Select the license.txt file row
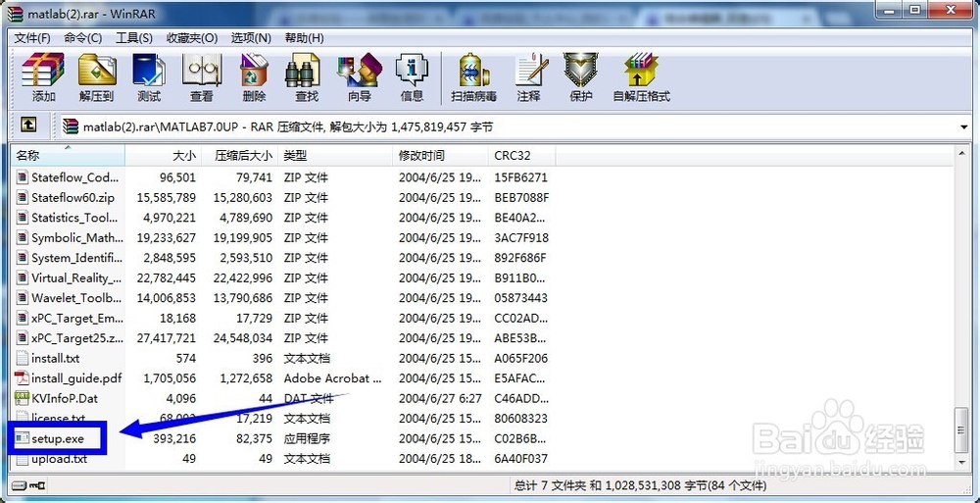The height and width of the screenshot is (503, 980). 282,419
